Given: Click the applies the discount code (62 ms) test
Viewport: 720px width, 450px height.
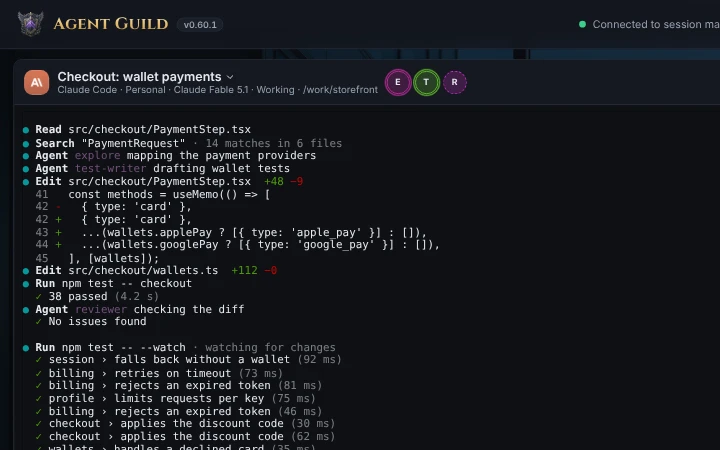Looking at the screenshot, I should [x=185, y=436].
